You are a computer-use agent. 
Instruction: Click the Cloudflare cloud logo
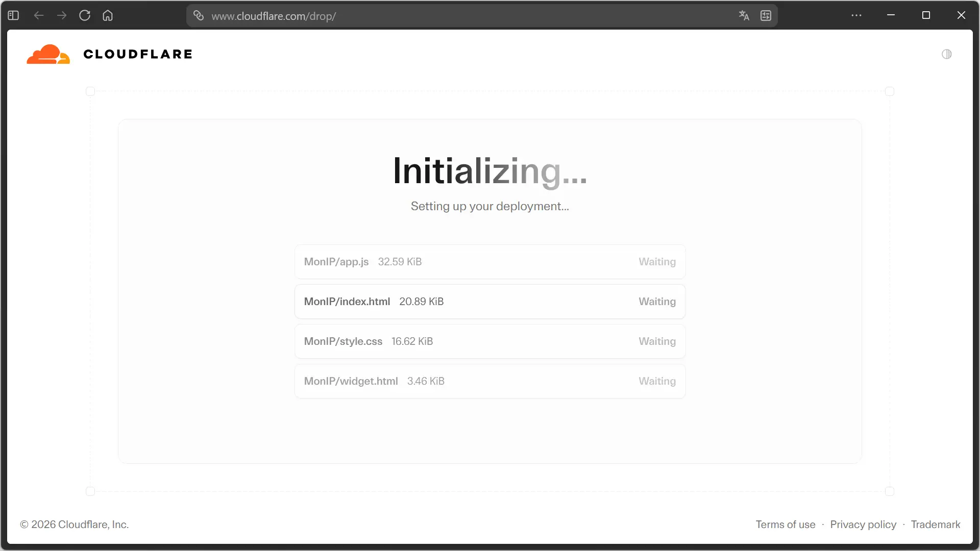(48, 54)
